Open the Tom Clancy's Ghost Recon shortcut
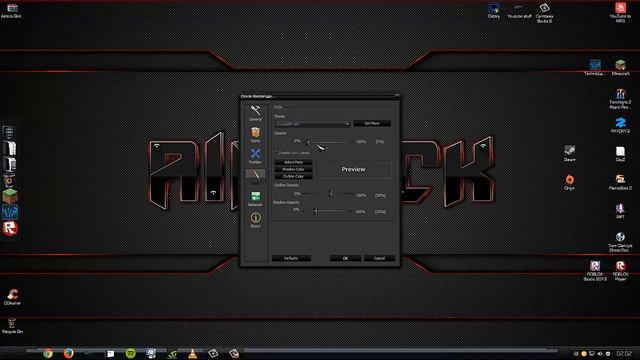The image size is (640, 360). point(620,242)
